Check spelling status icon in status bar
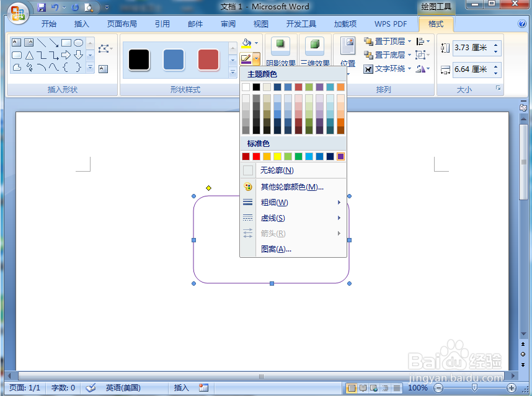Viewport: 532px width, 396px height. tap(91, 387)
